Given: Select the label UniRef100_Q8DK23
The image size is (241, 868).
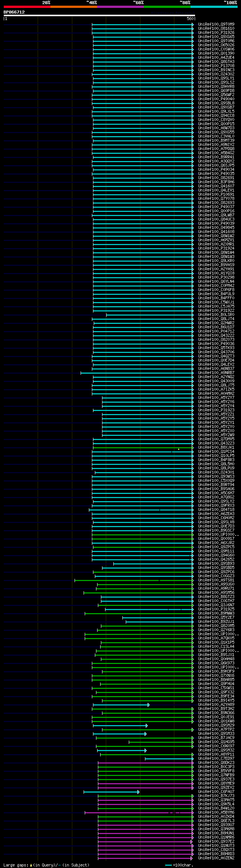Looking at the screenshot, I should (x=216, y=763).
